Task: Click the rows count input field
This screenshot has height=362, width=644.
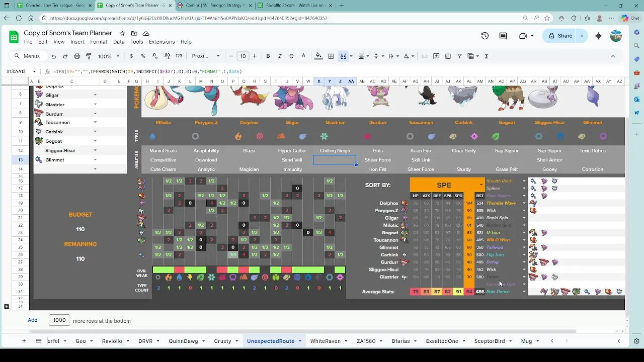Action: click(x=59, y=320)
